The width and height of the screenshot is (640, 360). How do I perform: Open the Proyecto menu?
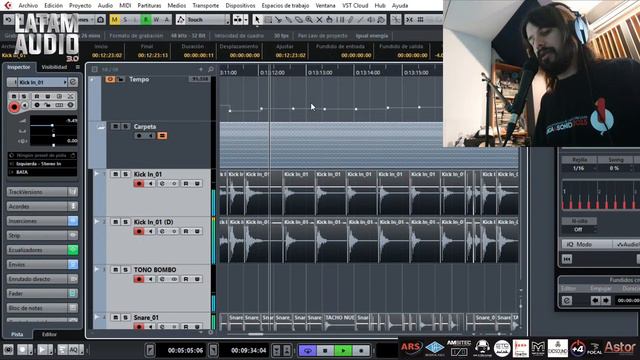pos(80,6)
